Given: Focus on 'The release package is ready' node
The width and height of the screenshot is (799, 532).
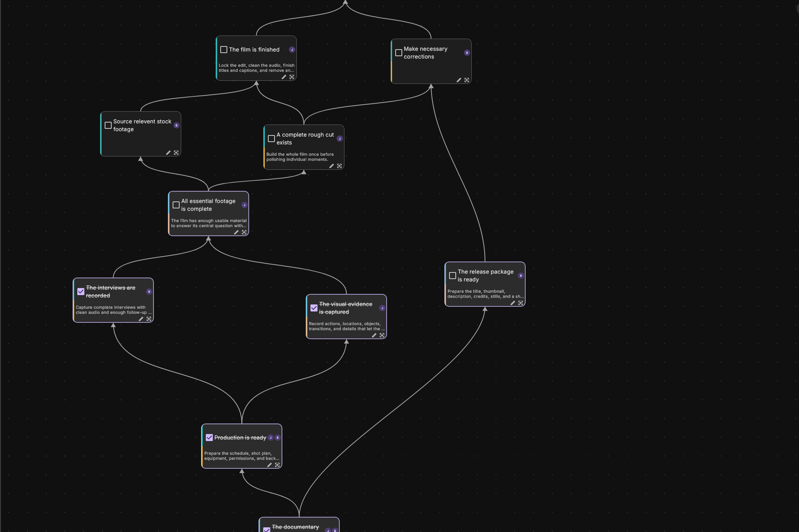Looking at the screenshot, I should [521, 303].
